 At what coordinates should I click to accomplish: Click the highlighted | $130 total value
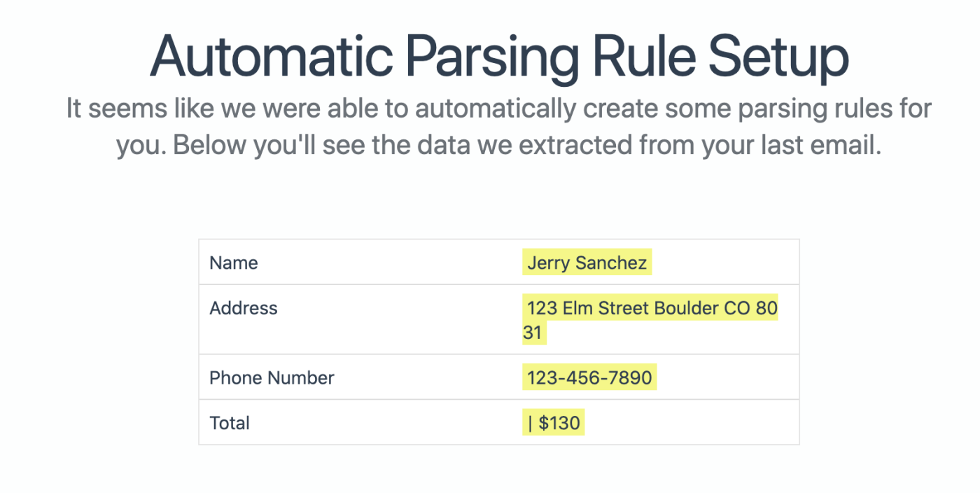pos(553,423)
